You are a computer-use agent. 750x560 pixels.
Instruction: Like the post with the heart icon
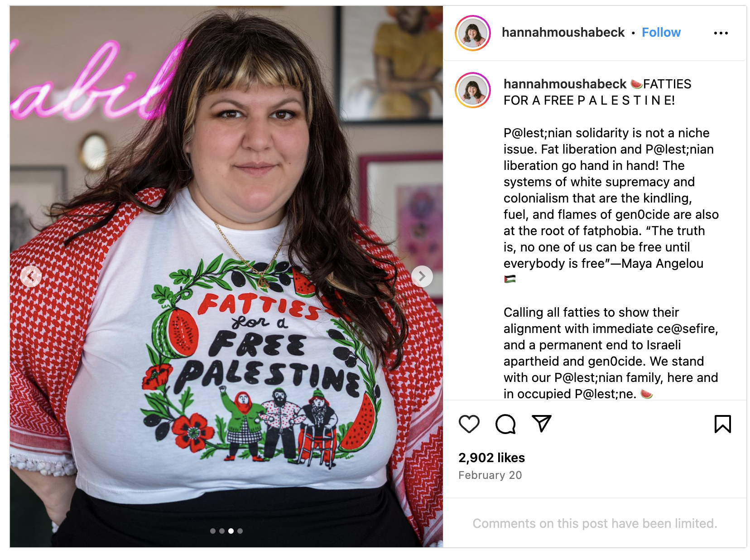469,424
